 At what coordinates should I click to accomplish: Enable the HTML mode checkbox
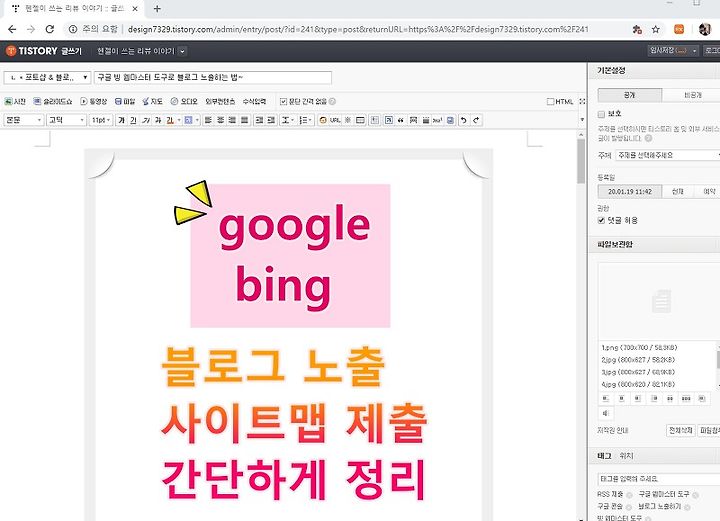point(550,101)
